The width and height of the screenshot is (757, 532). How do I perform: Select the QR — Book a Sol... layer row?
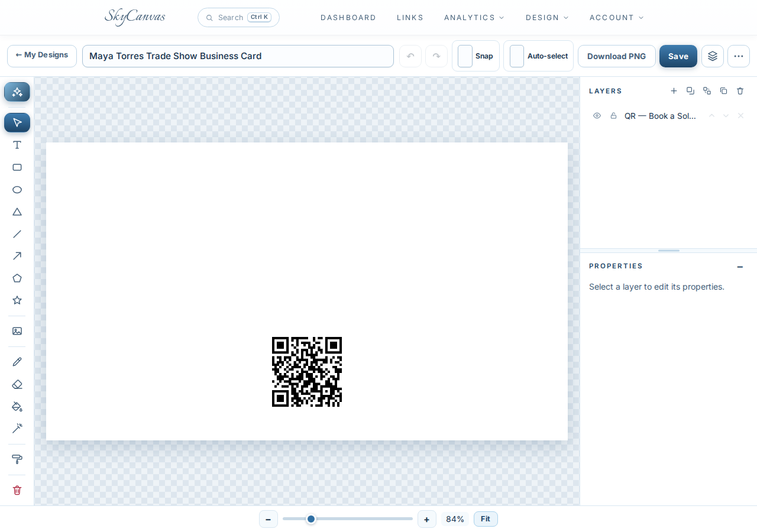click(668, 116)
